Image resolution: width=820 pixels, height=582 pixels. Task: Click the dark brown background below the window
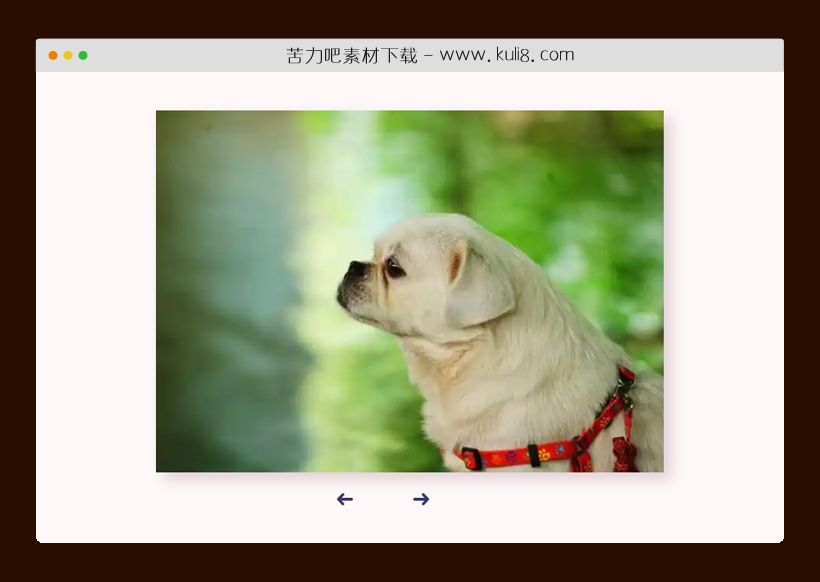point(410,563)
